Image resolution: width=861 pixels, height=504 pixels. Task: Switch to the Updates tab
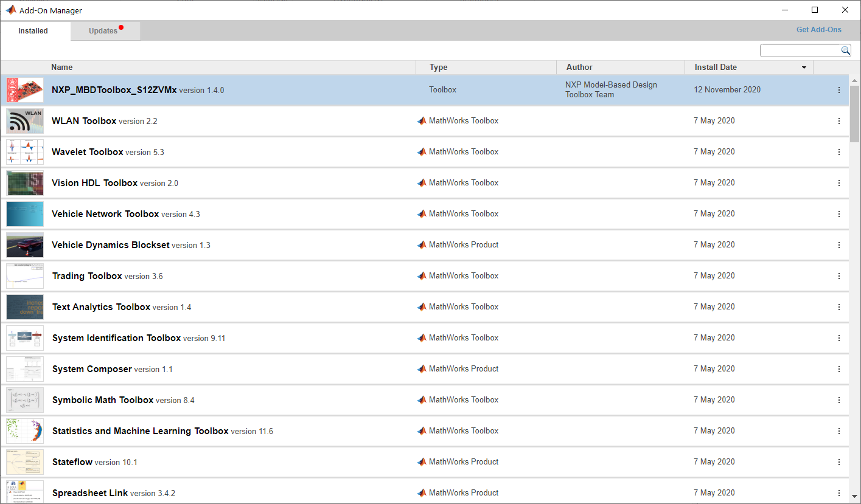tap(103, 30)
